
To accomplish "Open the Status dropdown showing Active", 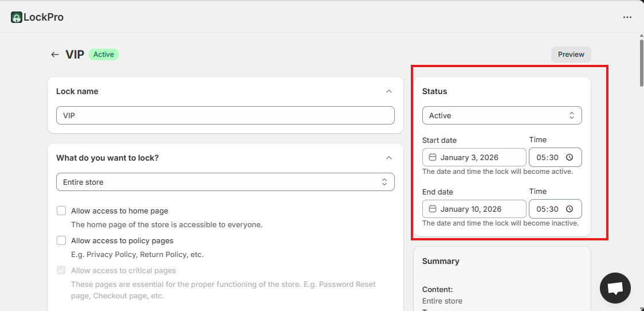I will pyautogui.click(x=502, y=115).
